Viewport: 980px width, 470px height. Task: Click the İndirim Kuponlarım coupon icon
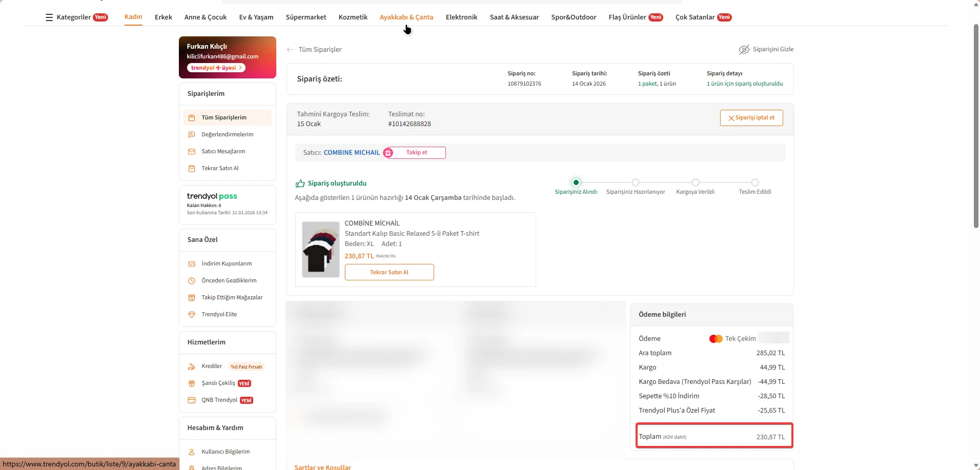coord(192,264)
